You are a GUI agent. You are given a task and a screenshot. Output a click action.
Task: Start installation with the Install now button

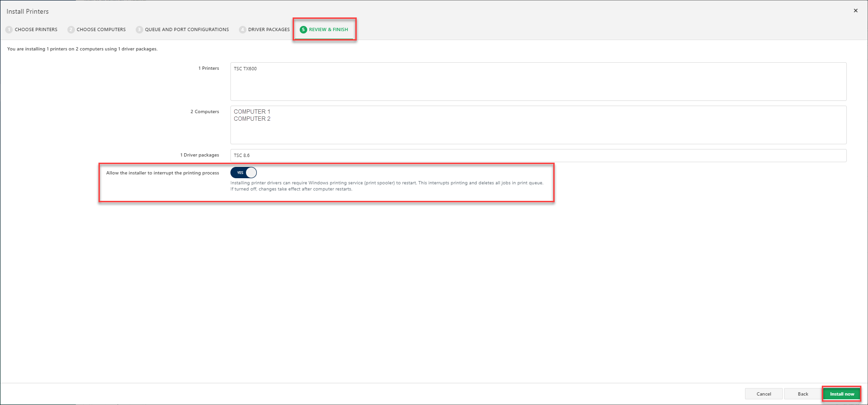[842, 394]
